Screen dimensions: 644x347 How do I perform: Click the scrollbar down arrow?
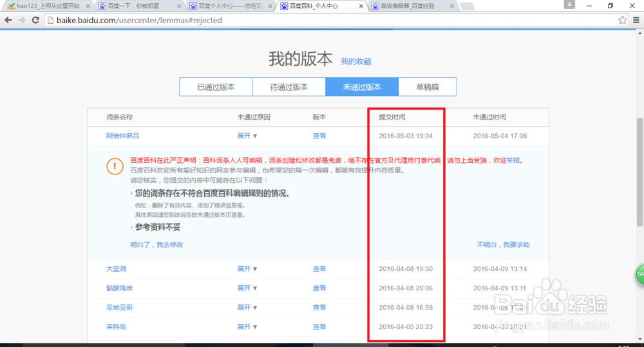[x=640, y=339]
